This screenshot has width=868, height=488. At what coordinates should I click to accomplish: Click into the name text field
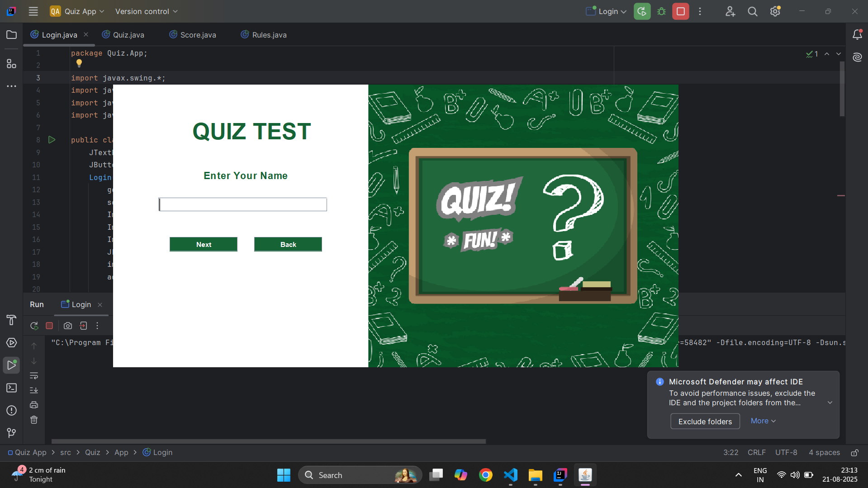(243, 204)
